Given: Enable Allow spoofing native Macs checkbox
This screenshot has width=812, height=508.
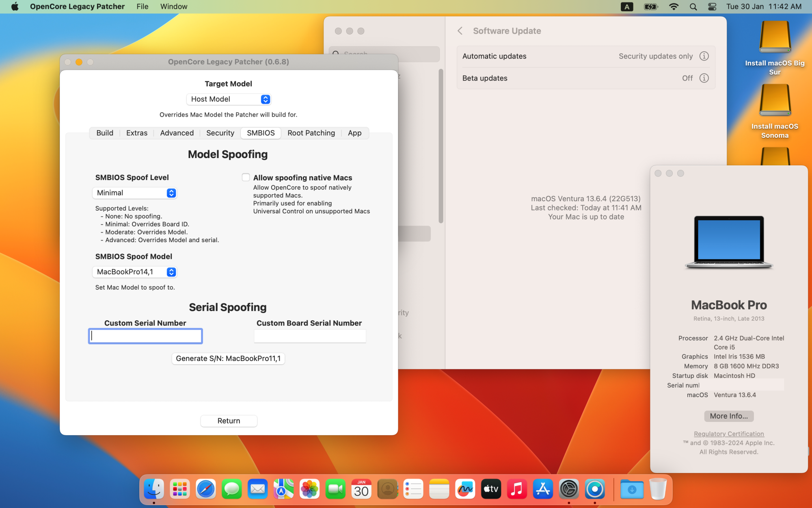Looking at the screenshot, I should pos(246,177).
